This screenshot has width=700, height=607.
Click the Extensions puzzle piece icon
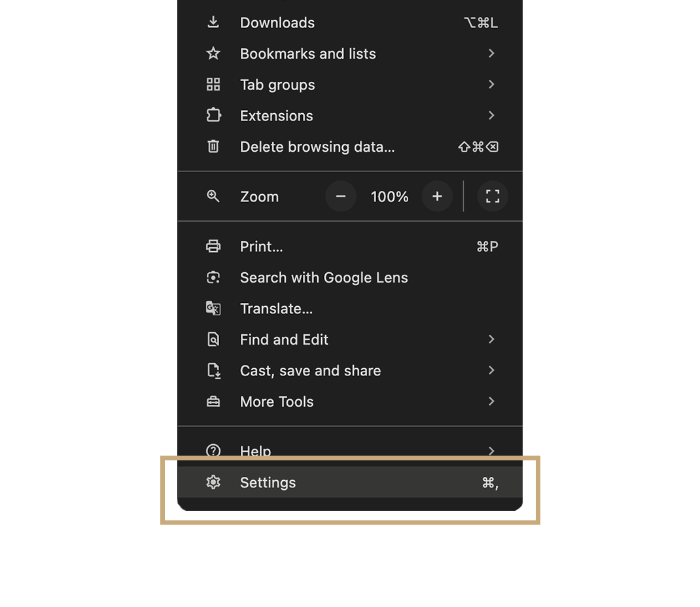pyautogui.click(x=213, y=115)
